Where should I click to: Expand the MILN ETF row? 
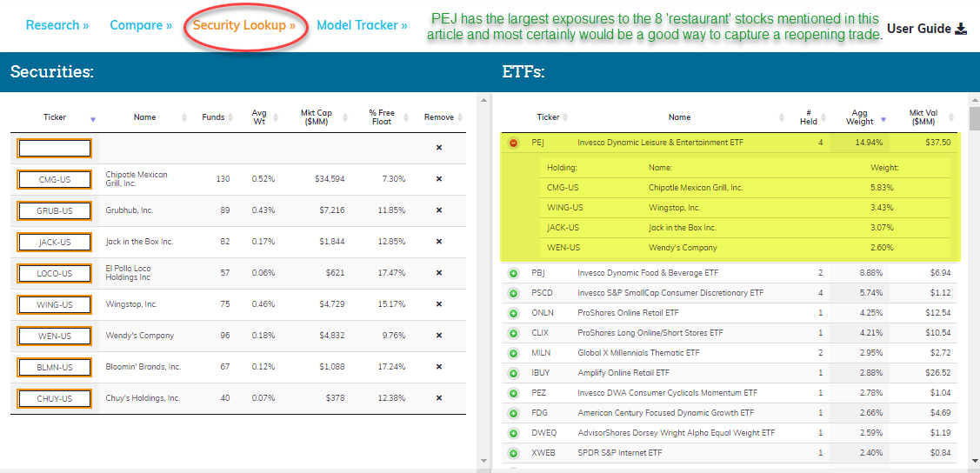tap(514, 353)
